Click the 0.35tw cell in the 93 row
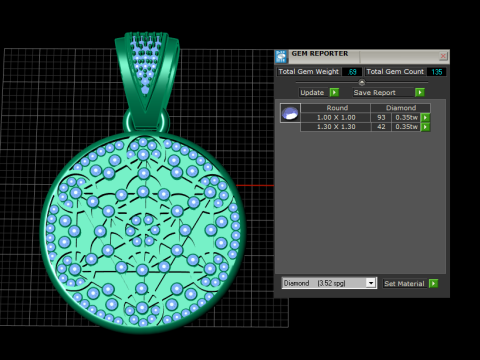Image resolution: width=480 pixels, height=360 pixels. click(406, 117)
